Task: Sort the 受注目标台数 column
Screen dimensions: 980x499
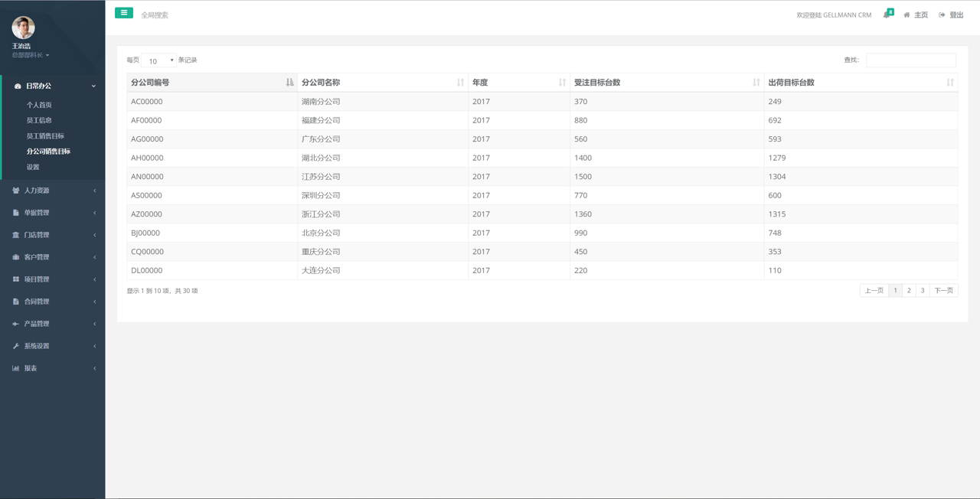Action: pos(756,83)
